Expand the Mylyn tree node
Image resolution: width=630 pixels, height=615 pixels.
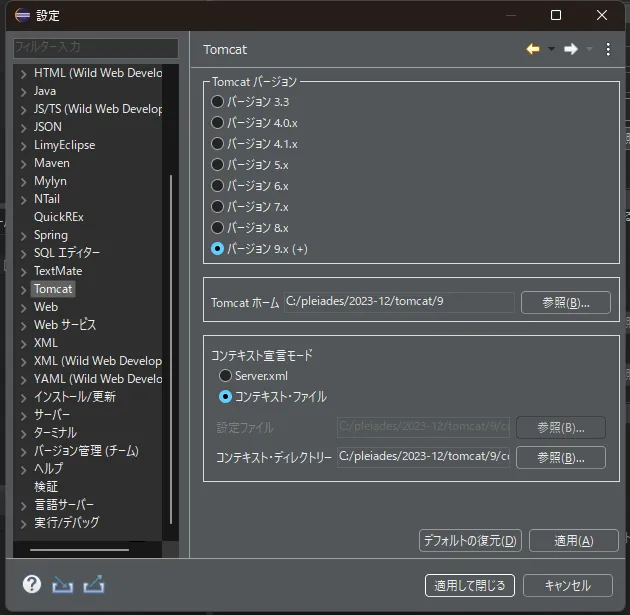24,182
